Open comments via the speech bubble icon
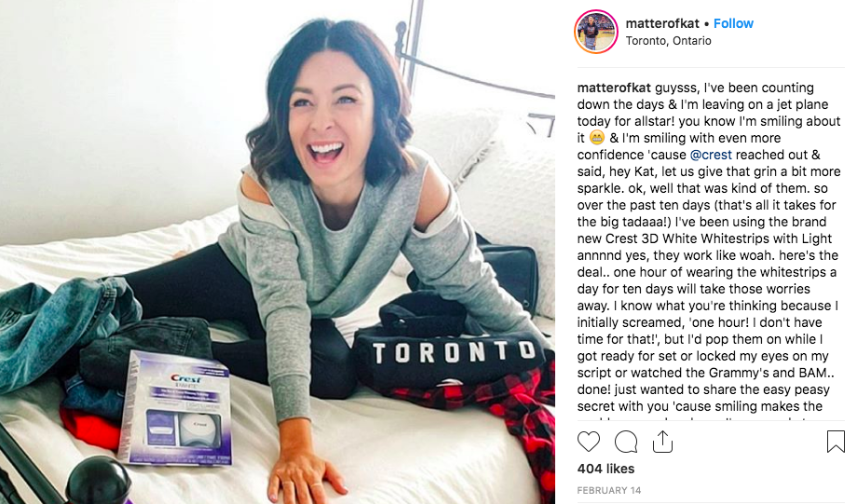Screen dimensions: 857x504 click(x=626, y=442)
